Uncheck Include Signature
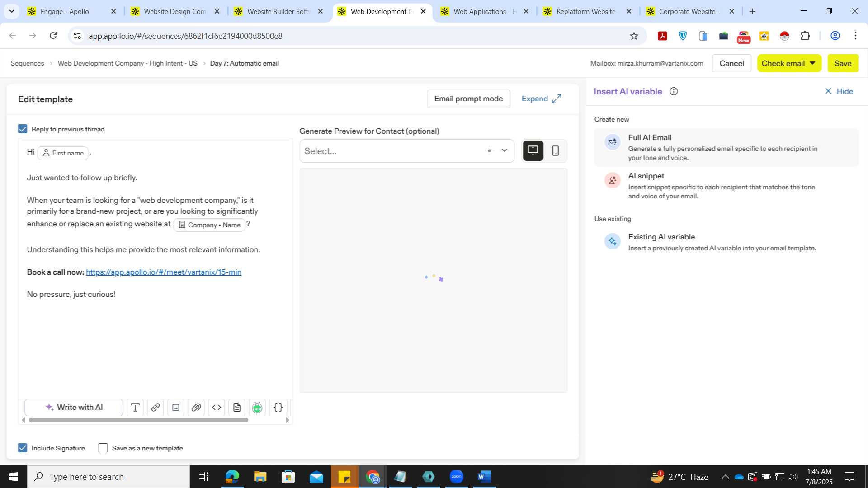The width and height of the screenshot is (868, 488). click(23, 448)
